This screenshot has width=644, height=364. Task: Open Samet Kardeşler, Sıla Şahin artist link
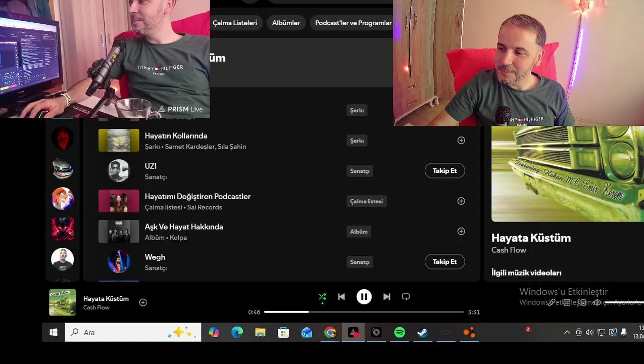point(206,147)
